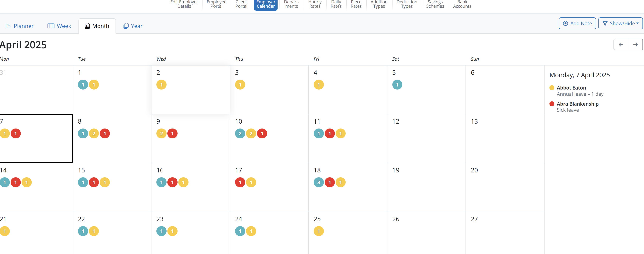The image size is (644, 254).
Task: Click the red badge on April 9
Action: coord(172,134)
